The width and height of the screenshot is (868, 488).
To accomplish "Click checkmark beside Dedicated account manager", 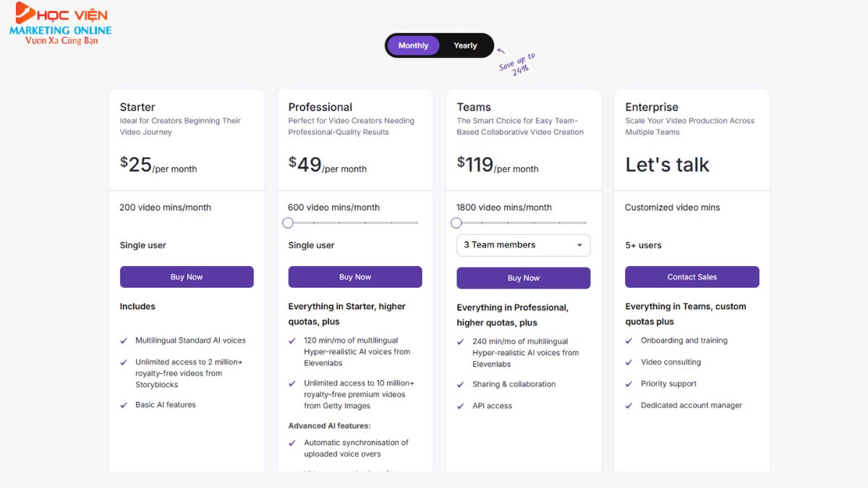I will [x=629, y=406].
